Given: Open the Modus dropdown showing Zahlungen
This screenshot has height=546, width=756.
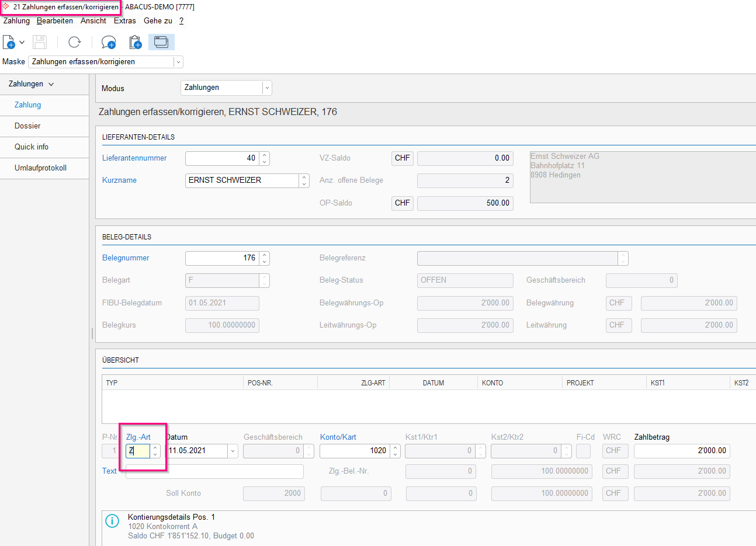Looking at the screenshot, I should click(267, 88).
